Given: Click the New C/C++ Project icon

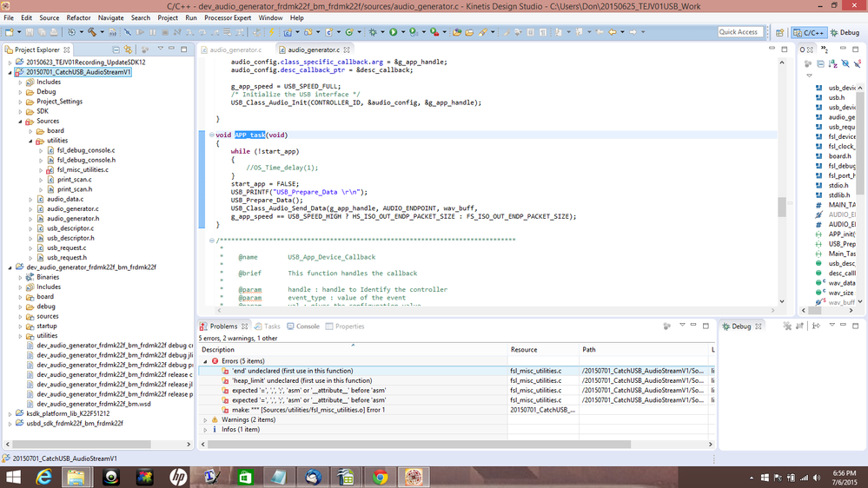Looking at the screenshot, I should (288, 32).
